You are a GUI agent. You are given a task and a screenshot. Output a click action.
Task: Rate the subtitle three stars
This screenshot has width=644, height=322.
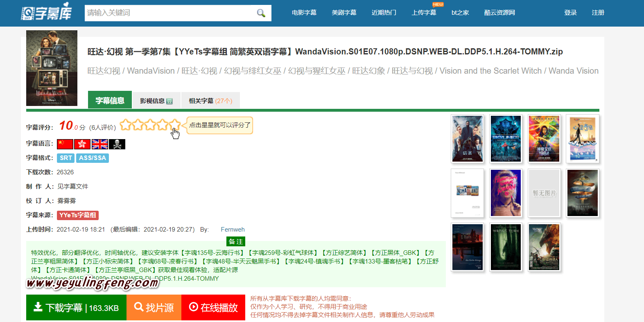click(x=150, y=125)
